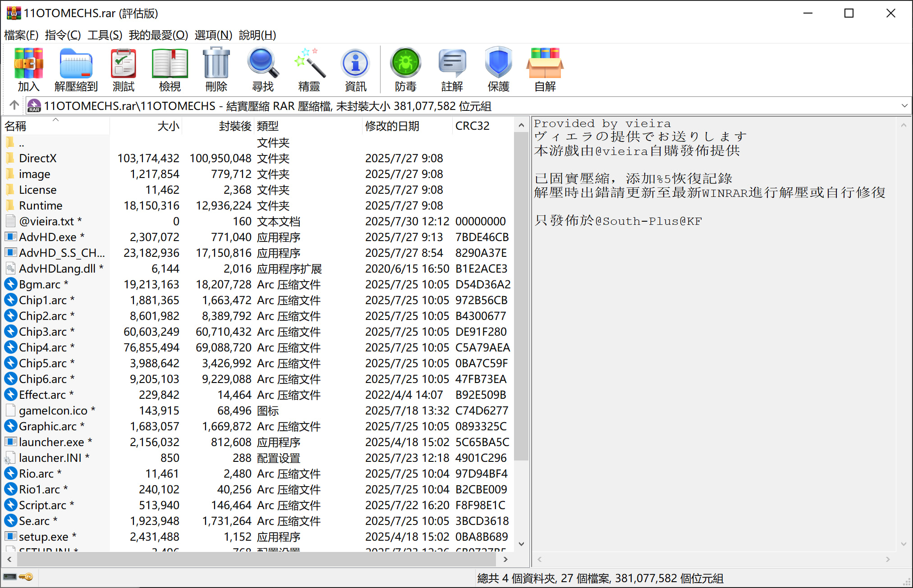This screenshot has width=913, height=588.
Task: Click the horizontal scrollbar in file list
Action: coord(257,559)
